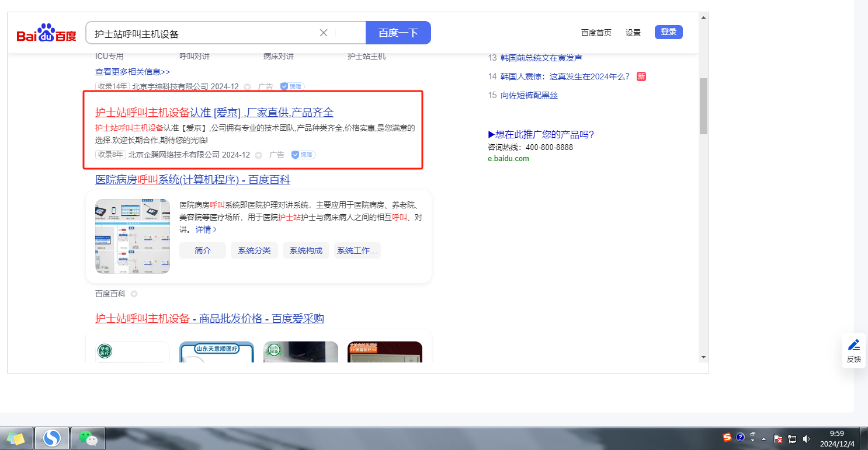The width and height of the screenshot is (868, 450).
Task: Open the 查看更多相关信息>> link
Action: point(133,72)
